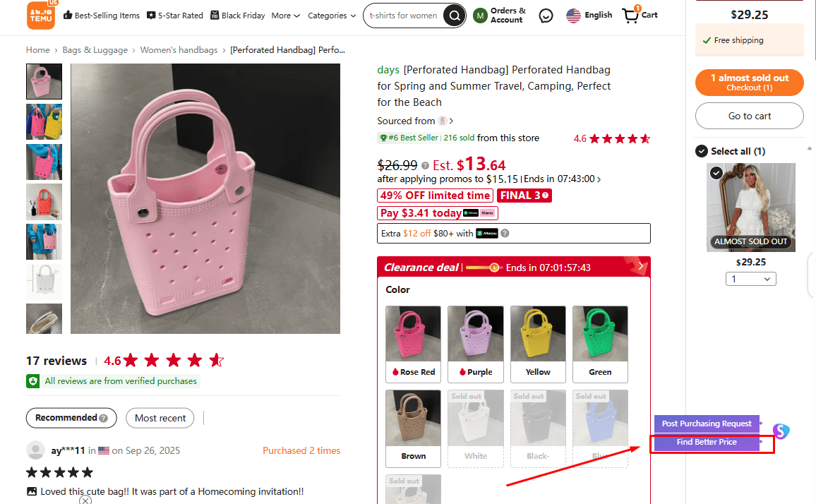Click the t-shirts search input field
Image resolution: width=816 pixels, height=504 pixels.
point(406,15)
